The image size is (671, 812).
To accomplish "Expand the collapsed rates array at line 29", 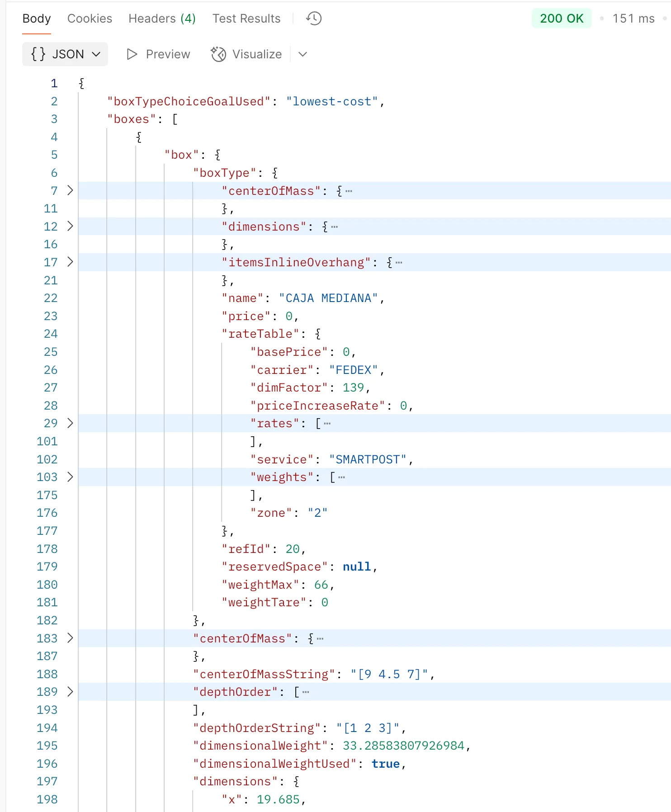I will click(70, 423).
